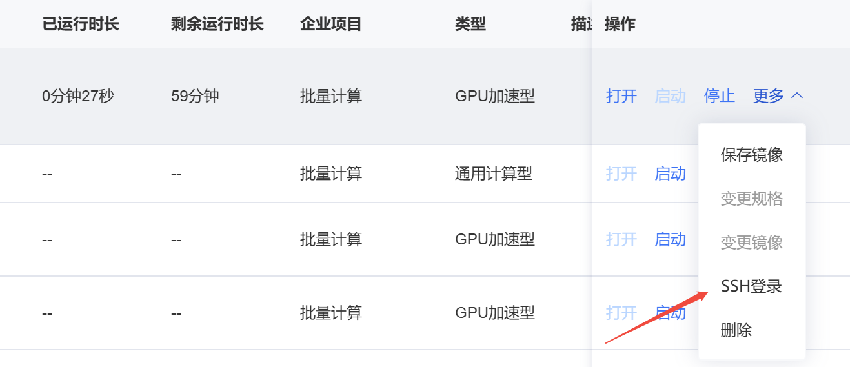Select SSH登录 from the dropdown menu
The height and width of the screenshot is (367, 868).
pos(751,286)
